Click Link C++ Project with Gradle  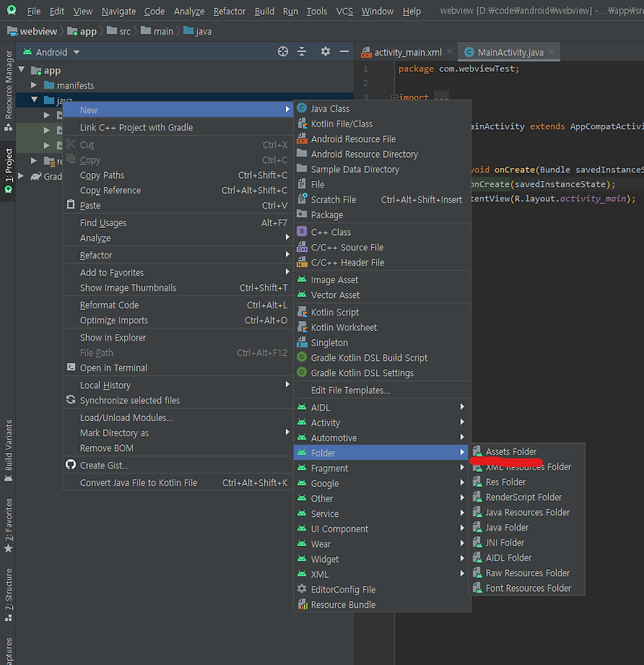click(138, 126)
